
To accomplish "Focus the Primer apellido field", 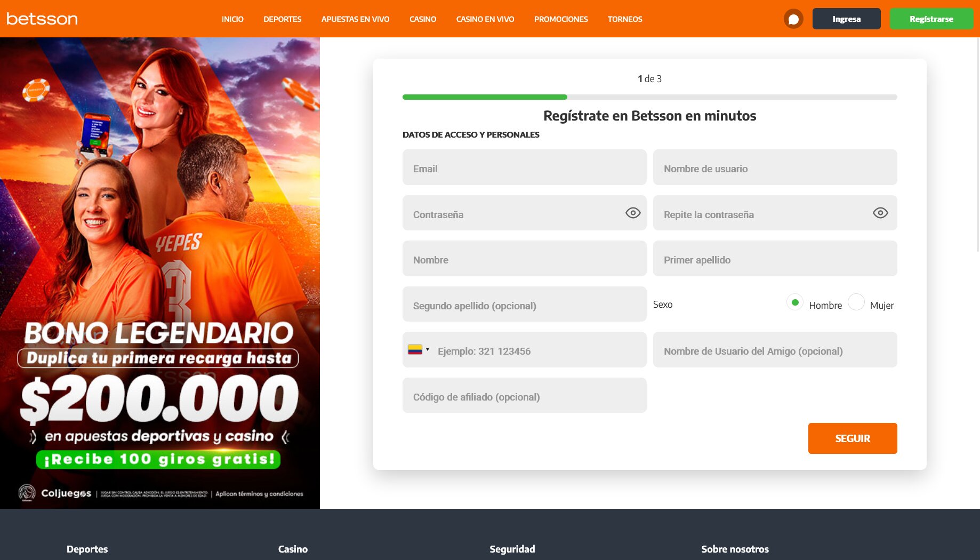I will [775, 259].
